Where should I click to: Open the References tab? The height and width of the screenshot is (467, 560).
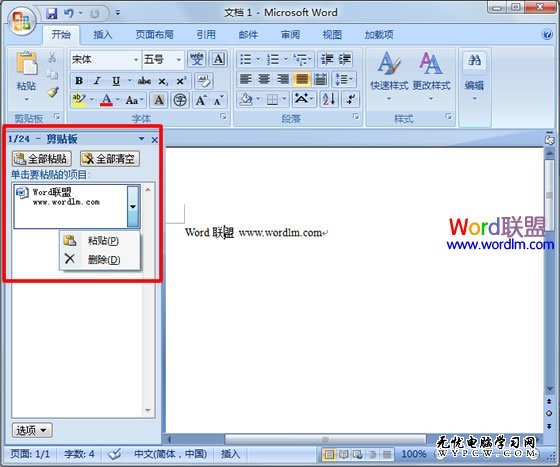pos(206,35)
